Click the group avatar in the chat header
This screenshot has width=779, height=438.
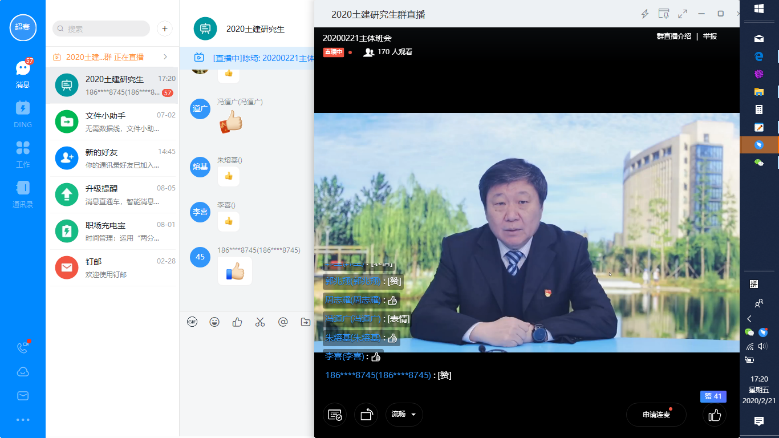click(205, 28)
